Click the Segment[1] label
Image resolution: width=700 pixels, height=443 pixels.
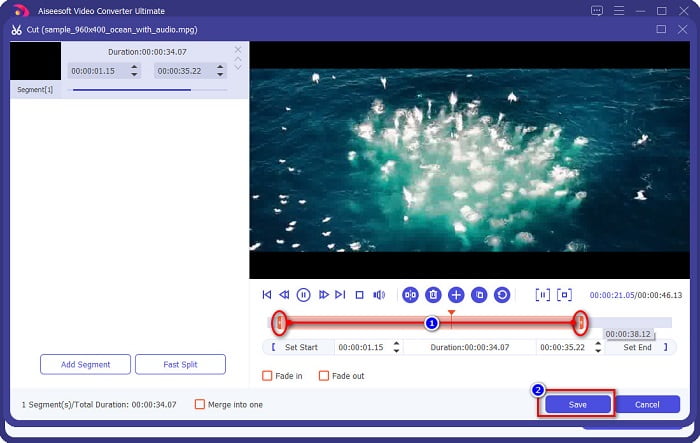tap(35, 90)
